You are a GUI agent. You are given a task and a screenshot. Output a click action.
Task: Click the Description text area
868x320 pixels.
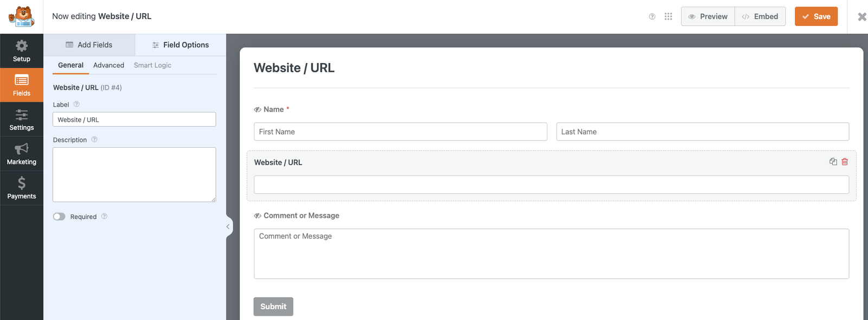point(134,174)
